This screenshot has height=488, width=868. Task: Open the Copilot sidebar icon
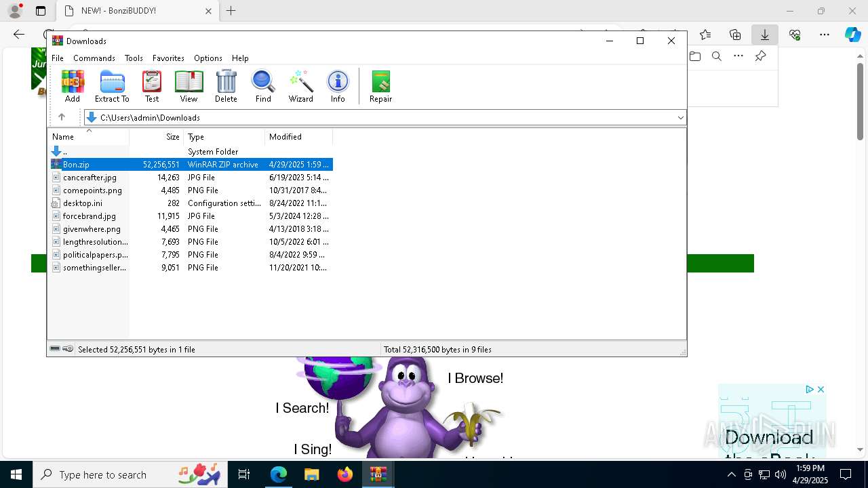[x=852, y=35]
